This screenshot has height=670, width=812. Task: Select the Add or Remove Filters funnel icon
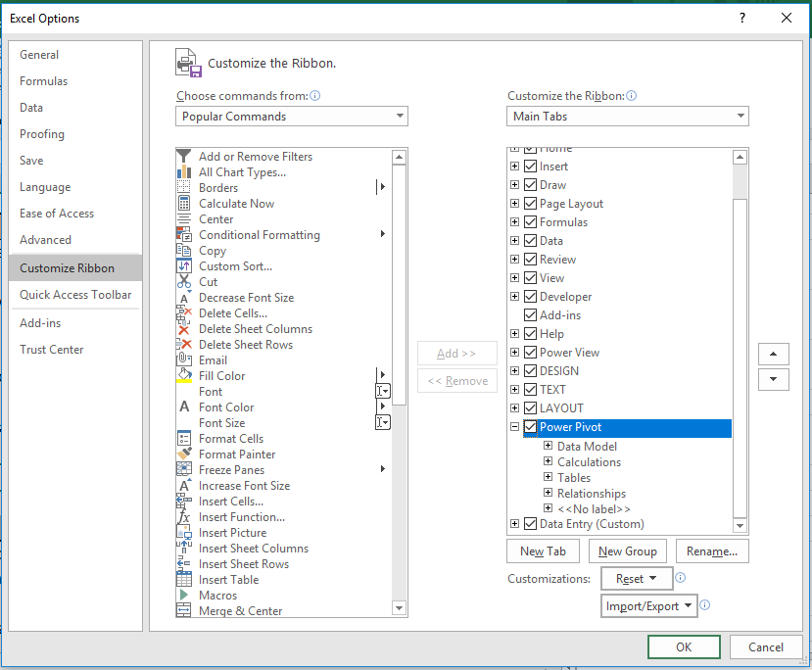tap(184, 156)
